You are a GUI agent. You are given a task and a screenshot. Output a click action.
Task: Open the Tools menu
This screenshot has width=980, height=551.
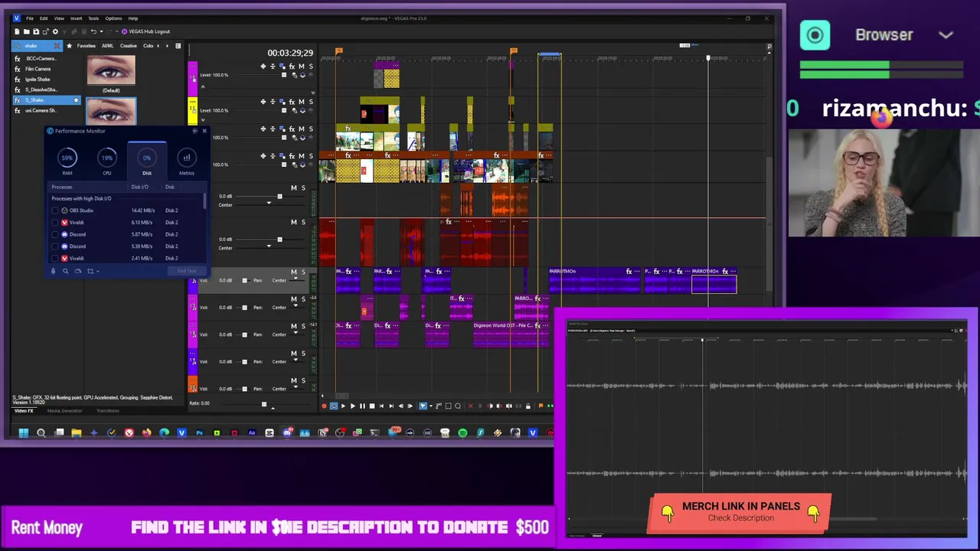93,18
